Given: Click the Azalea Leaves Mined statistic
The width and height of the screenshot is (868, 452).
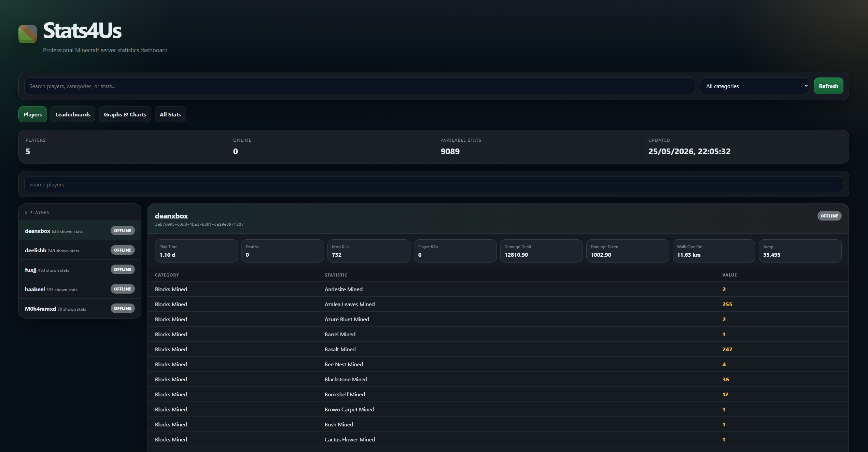Looking at the screenshot, I should pos(350,304).
